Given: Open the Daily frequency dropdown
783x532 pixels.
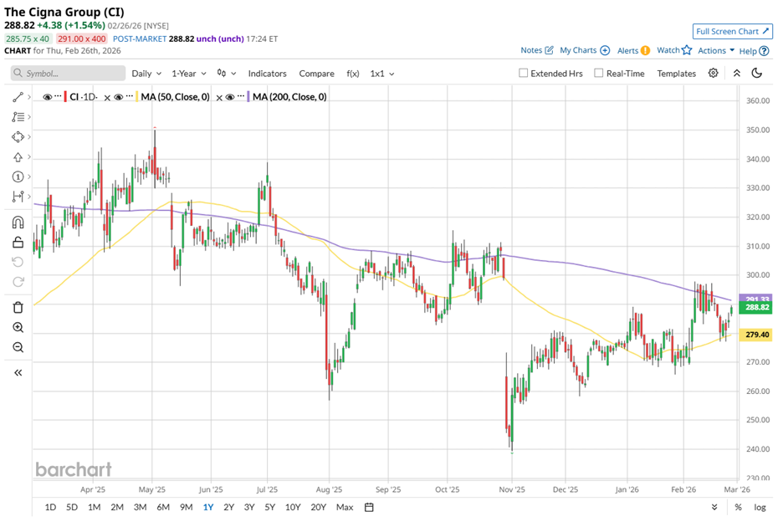Looking at the screenshot, I should pyautogui.click(x=146, y=74).
